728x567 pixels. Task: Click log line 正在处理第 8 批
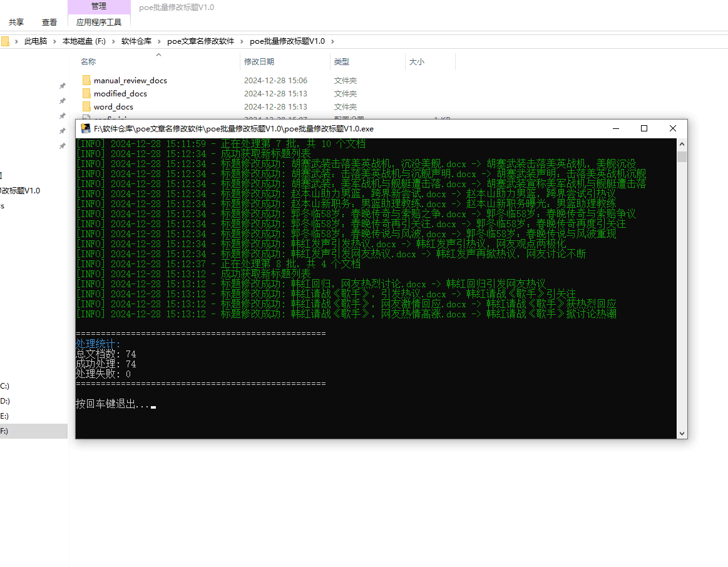(218, 264)
